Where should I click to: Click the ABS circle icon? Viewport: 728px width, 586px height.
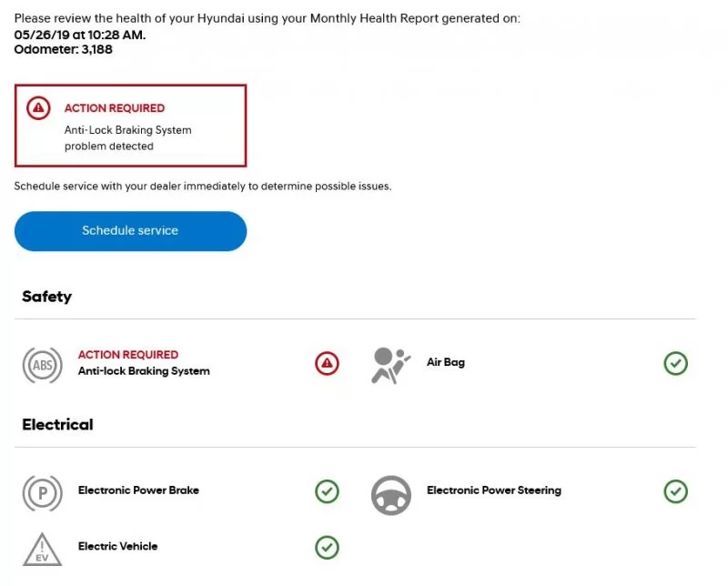42,365
